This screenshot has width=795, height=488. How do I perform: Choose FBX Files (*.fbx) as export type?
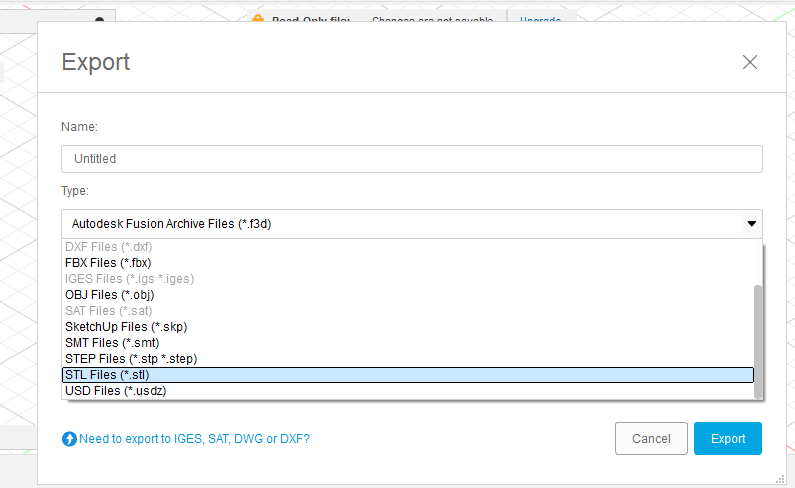pos(108,263)
